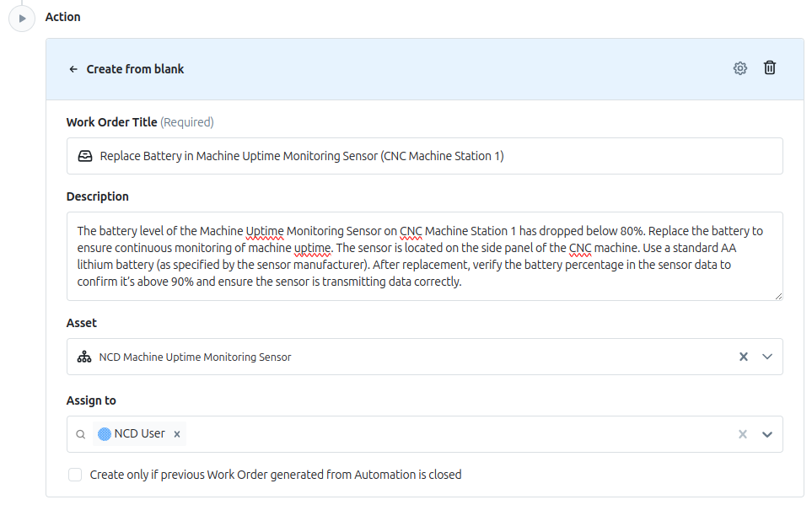Click the asset hierarchy icon
Image resolution: width=812 pixels, height=505 pixels.
click(x=83, y=357)
